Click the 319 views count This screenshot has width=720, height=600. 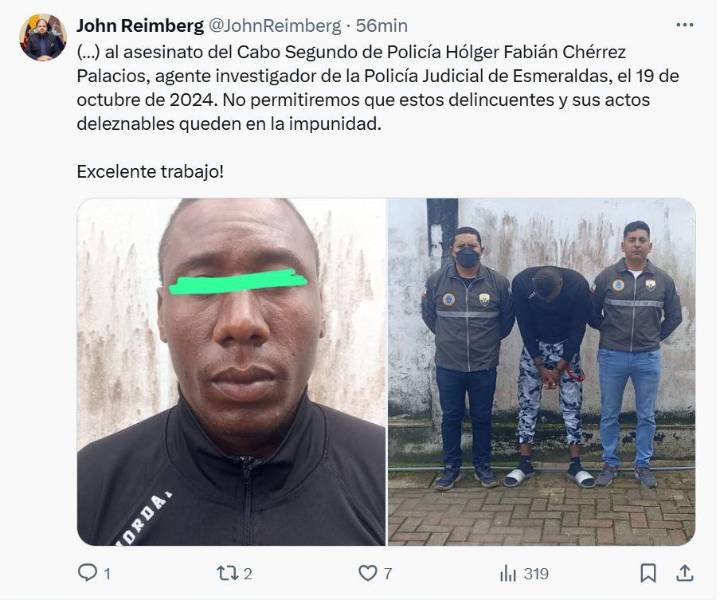(x=536, y=574)
